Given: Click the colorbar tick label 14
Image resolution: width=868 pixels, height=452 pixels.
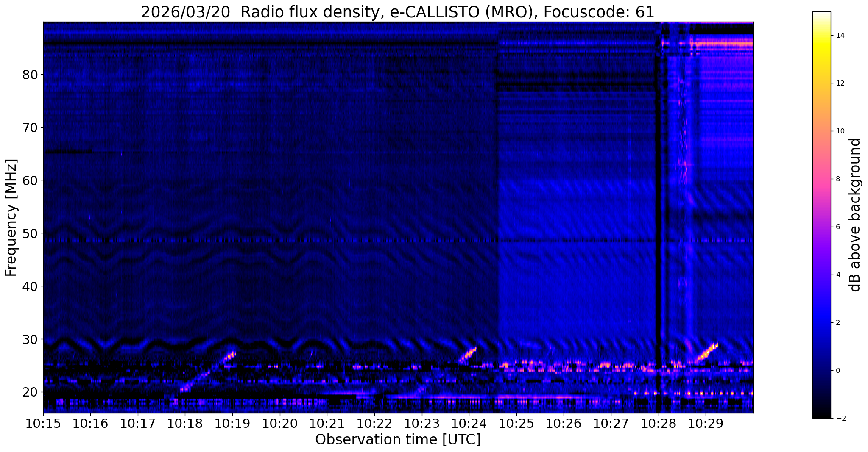Looking at the screenshot, I should click(839, 36).
